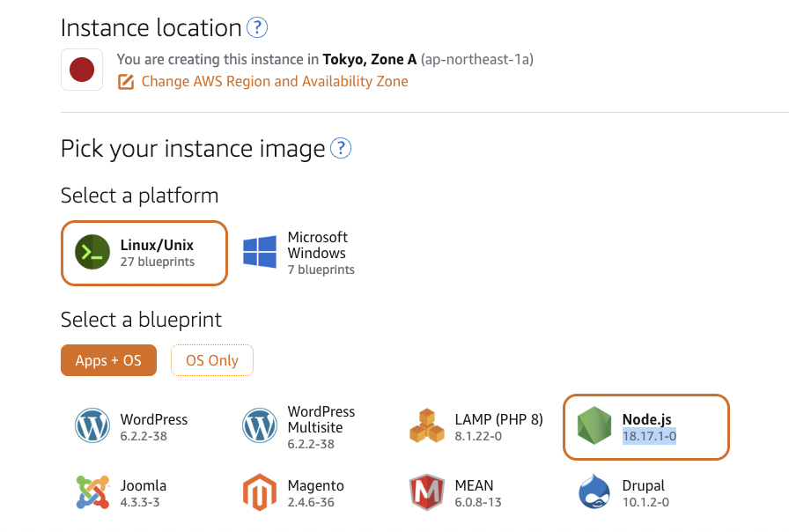Click the LAMP version 8.1.22-0 text
Image resolution: width=789 pixels, height=532 pixels.
(x=478, y=436)
